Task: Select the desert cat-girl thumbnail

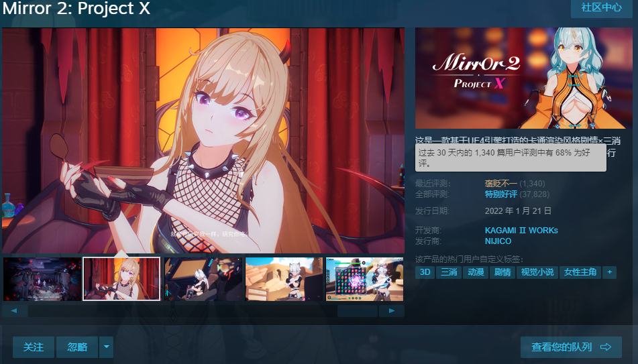Action: (284, 279)
